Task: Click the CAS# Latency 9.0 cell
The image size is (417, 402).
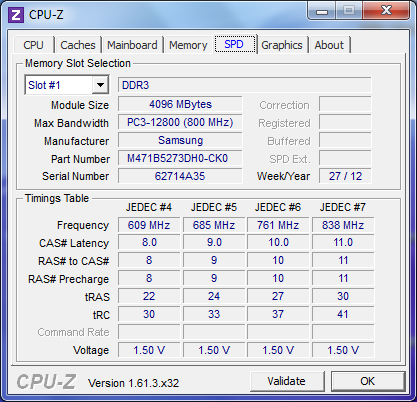Action: coord(214,242)
